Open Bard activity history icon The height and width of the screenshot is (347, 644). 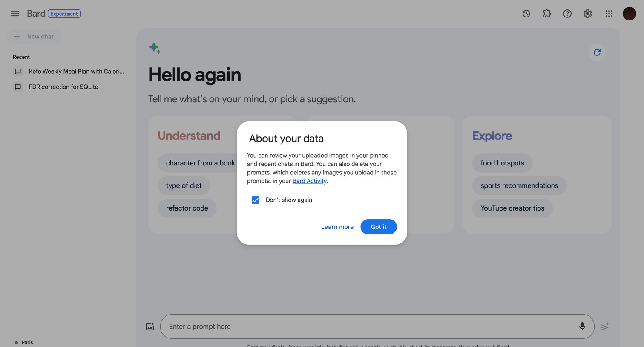[526, 14]
